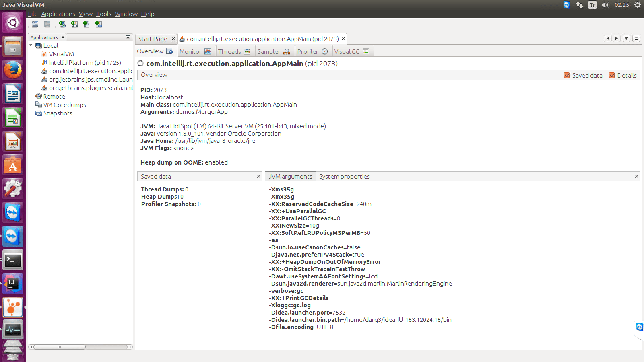The image size is (644, 362).
Task: Select the AppMain (pid 2073) document tab
Action: pyautogui.click(x=262, y=39)
